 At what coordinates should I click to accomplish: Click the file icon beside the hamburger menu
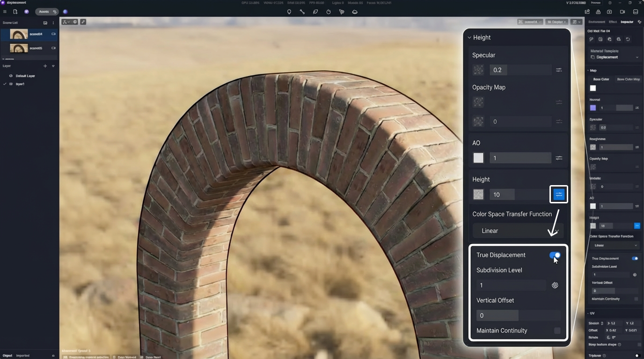tap(15, 12)
